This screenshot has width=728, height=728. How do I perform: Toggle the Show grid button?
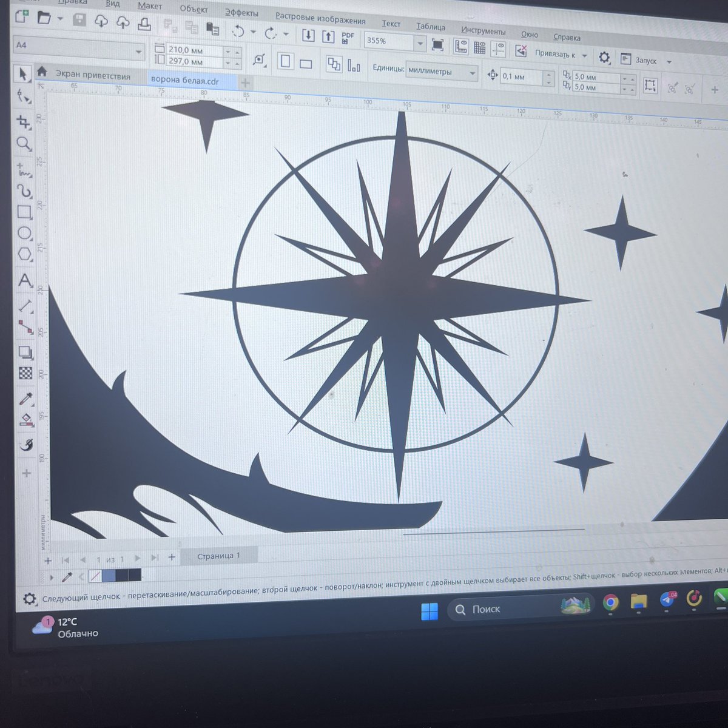point(479,47)
